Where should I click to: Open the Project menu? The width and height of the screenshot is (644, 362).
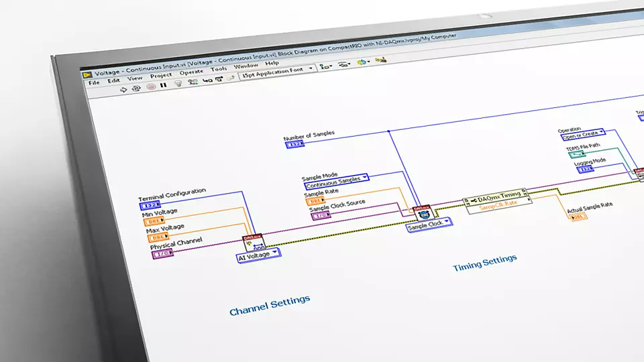(161, 76)
